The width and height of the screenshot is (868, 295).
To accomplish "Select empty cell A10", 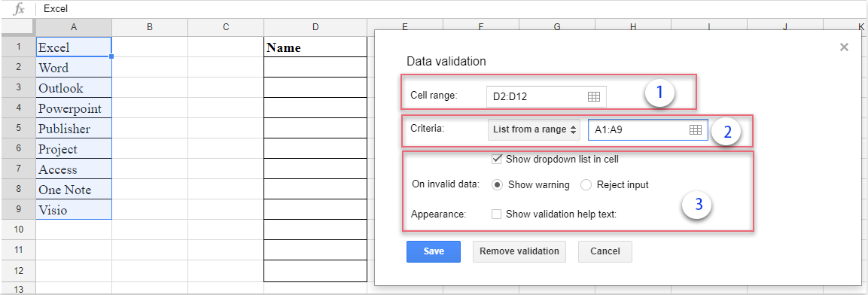I will point(74,230).
